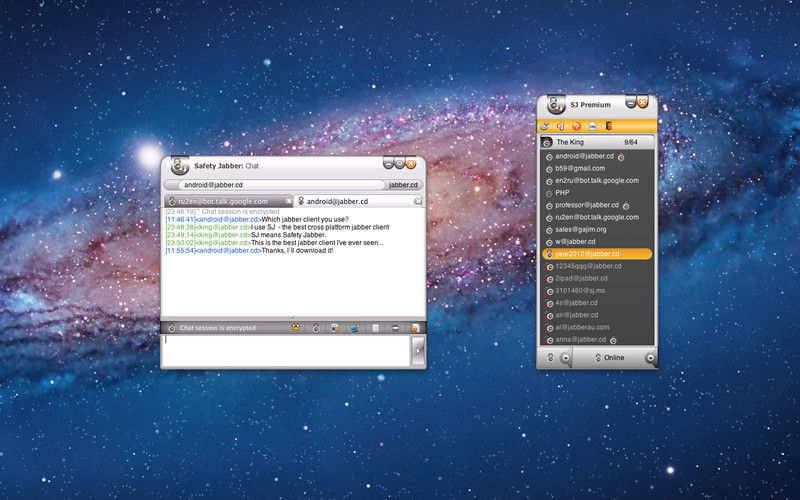Click the Safety Jabber logo in chat window
The width and height of the screenshot is (800, 500).
pos(180,165)
